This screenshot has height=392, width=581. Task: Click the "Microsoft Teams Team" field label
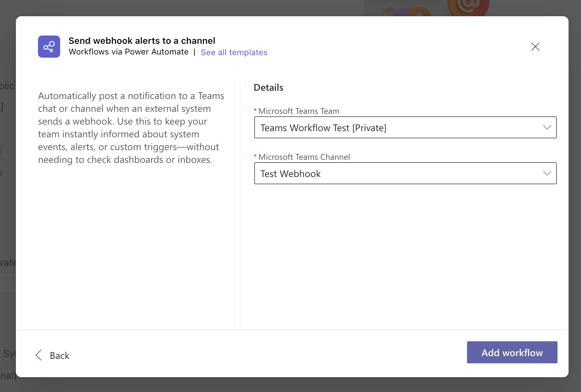(x=299, y=111)
